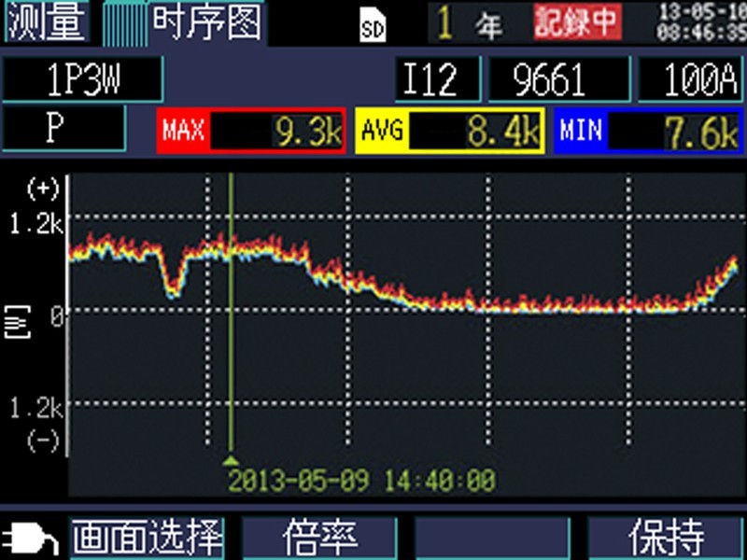Open the 1P3W wiring selector
The height and width of the screenshot is (560, 747).
coord(81,81)
